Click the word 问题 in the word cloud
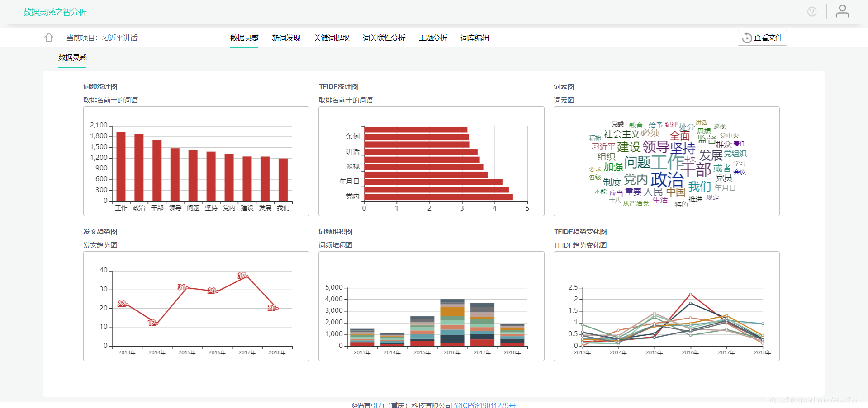Screen dimensions: 868x408 coord(637,162)
